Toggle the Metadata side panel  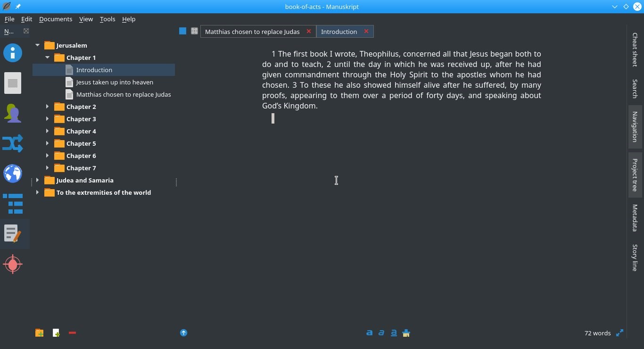(635, 218)
